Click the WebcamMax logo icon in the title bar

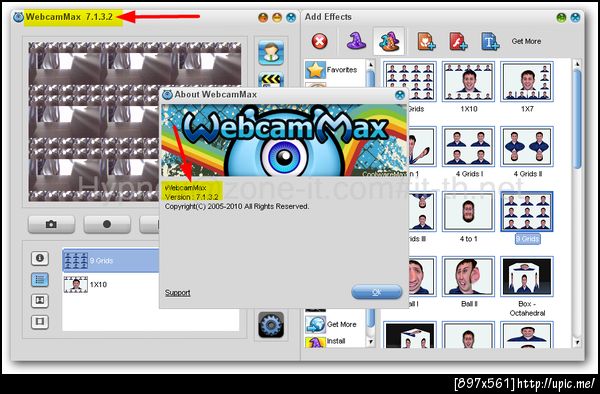coord(18,17)
